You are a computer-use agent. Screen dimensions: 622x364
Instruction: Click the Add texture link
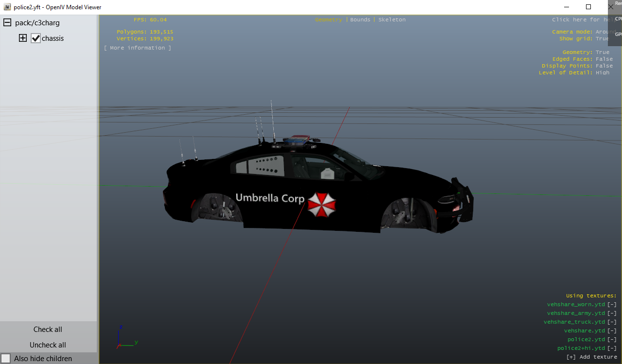(x=592, y=357)
